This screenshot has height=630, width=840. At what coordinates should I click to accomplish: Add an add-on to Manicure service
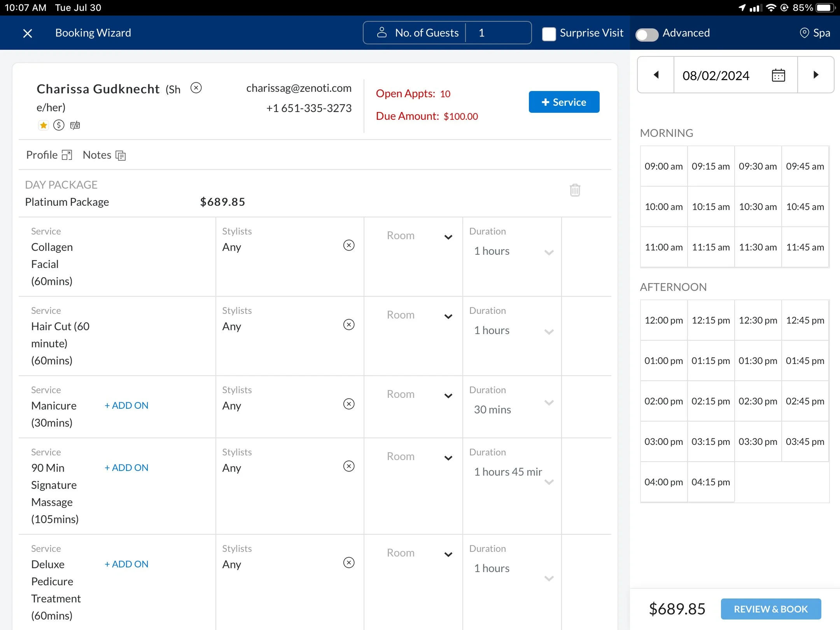click(126, 406)
